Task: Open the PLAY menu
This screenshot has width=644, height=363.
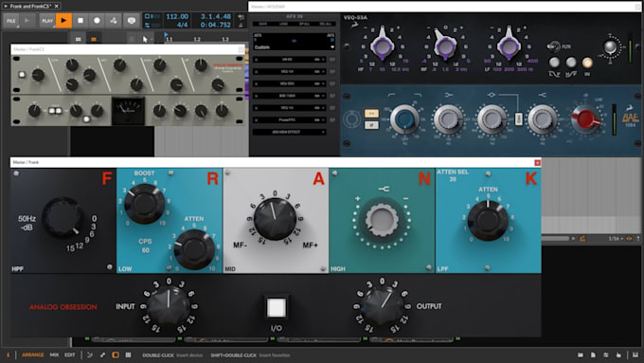Action: [47, 21]
